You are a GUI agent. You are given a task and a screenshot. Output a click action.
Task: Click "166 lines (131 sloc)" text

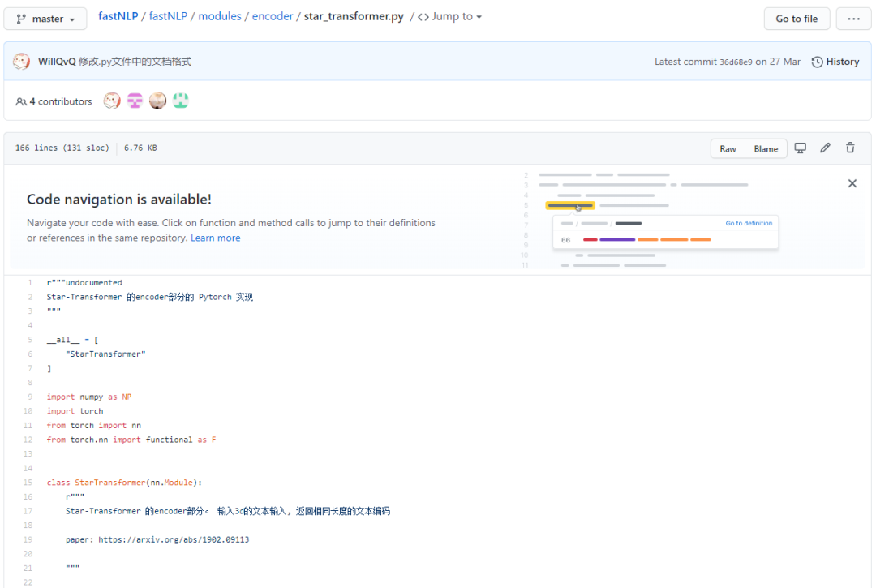[x=62, y=148]
